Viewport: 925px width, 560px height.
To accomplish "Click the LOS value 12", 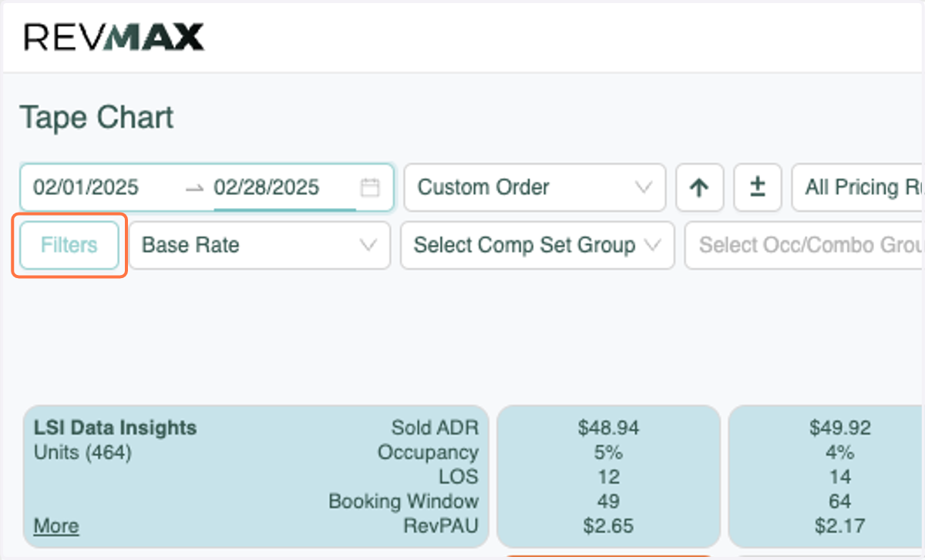I will coord(608,477).
